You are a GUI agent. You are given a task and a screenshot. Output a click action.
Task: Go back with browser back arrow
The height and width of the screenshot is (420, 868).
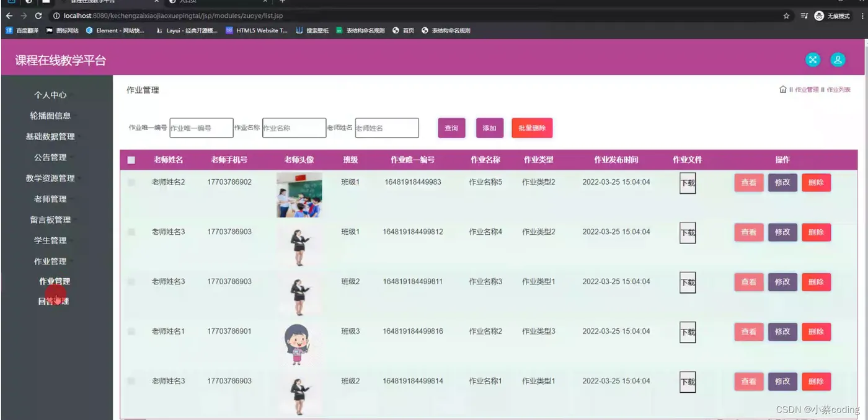[x=9, y=15]
